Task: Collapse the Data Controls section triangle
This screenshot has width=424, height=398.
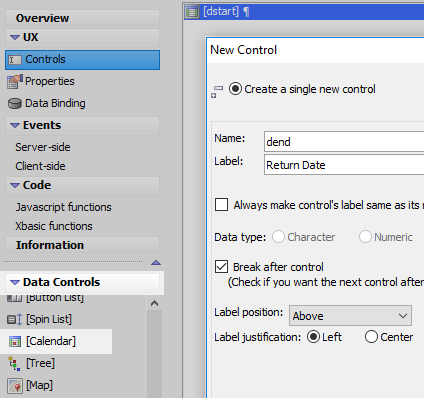Action: pos(15,282)
